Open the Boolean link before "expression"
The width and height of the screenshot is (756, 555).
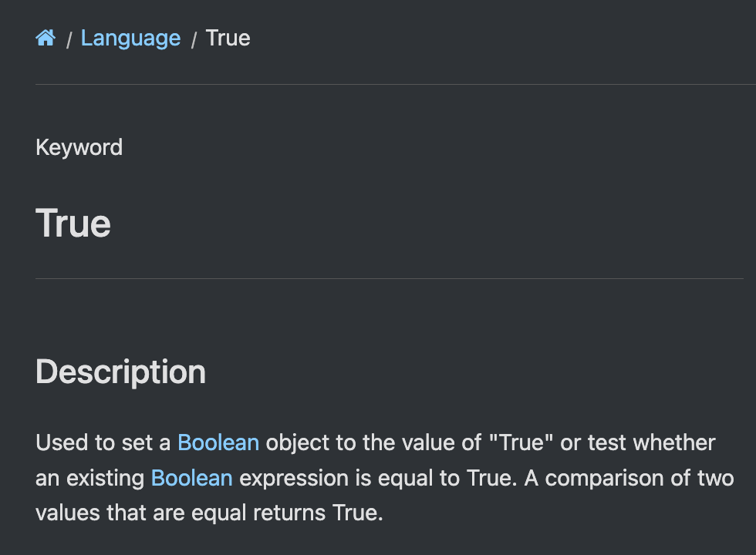191,478
